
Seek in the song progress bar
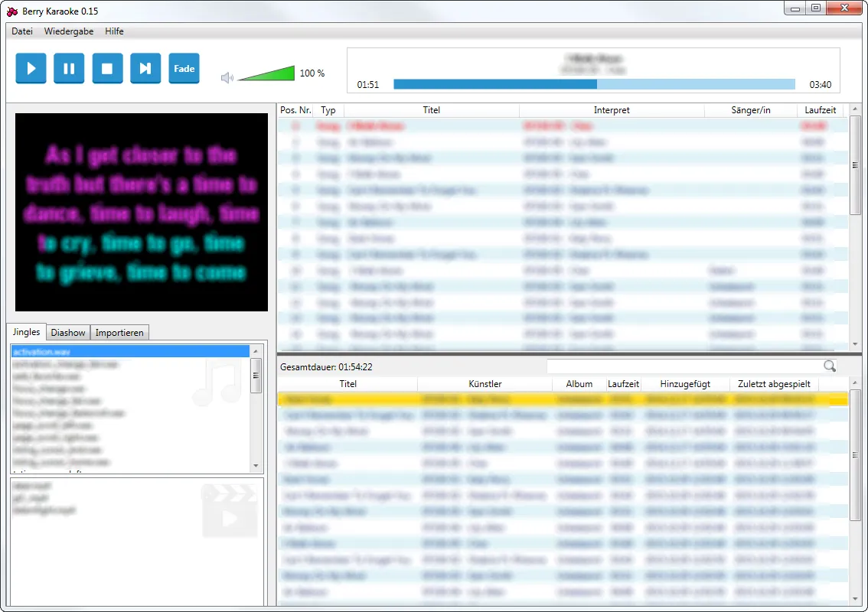tap(594, 84)
